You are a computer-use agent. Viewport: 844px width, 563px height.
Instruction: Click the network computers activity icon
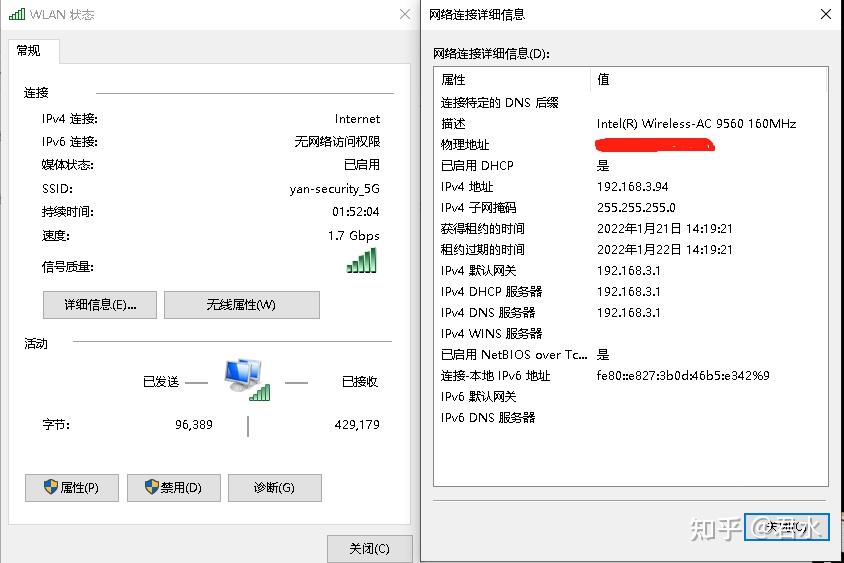pos(247,379)
